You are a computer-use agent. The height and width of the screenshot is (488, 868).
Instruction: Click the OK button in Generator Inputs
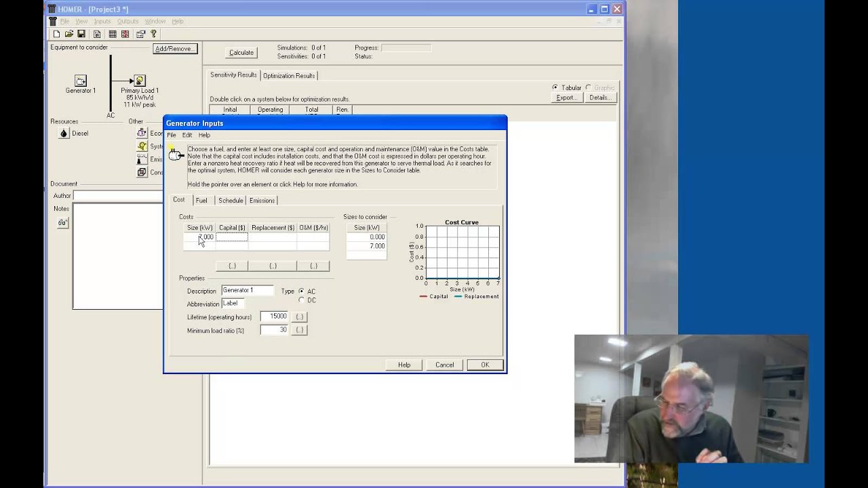click(485, 365)
